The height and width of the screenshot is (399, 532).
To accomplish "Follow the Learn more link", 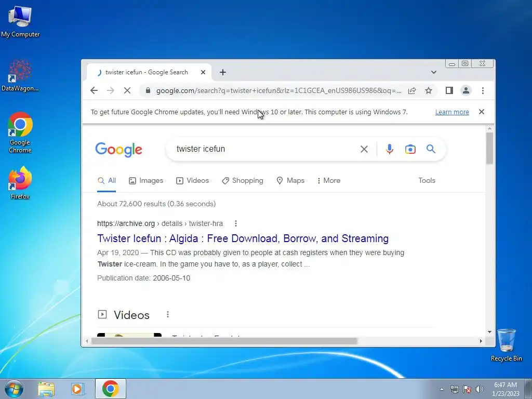I will pos(452,112).
